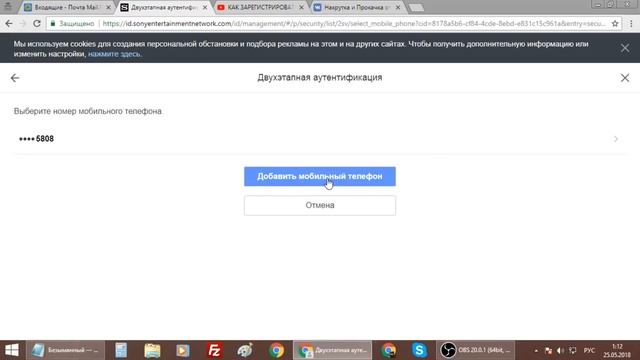
Task: Reload the page with refresh icon
Action: 37,24
